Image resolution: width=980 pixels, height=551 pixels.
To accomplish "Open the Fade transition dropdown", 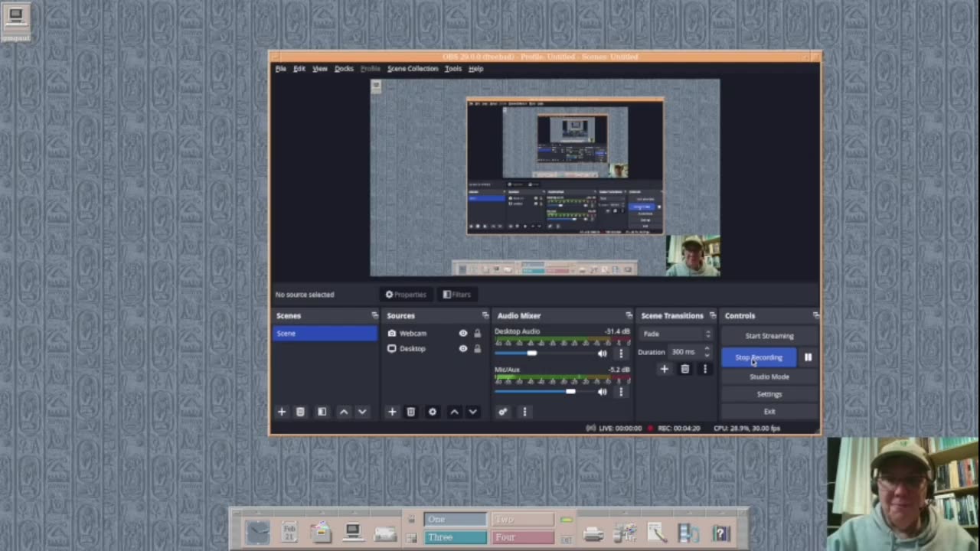I will 677,334.
